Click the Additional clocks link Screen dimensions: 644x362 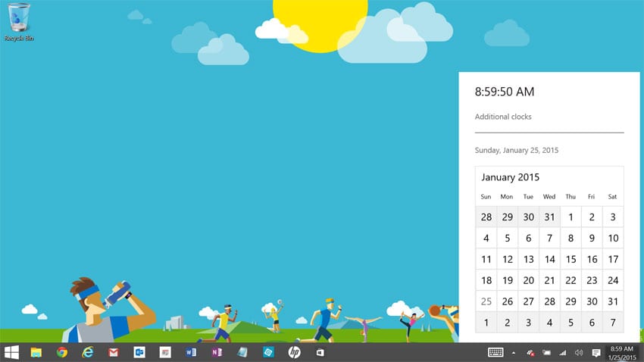(x=503, y=117)
